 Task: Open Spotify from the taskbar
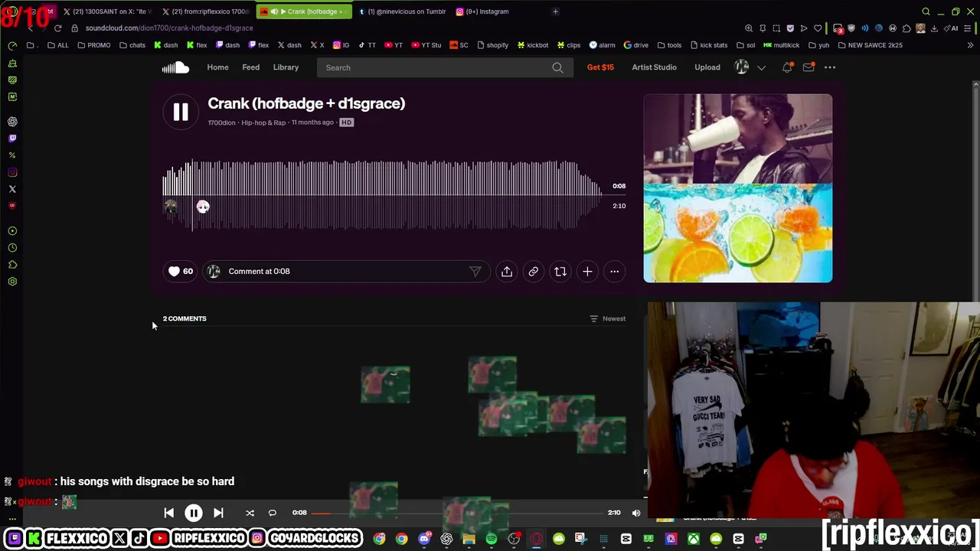[492, 539]
